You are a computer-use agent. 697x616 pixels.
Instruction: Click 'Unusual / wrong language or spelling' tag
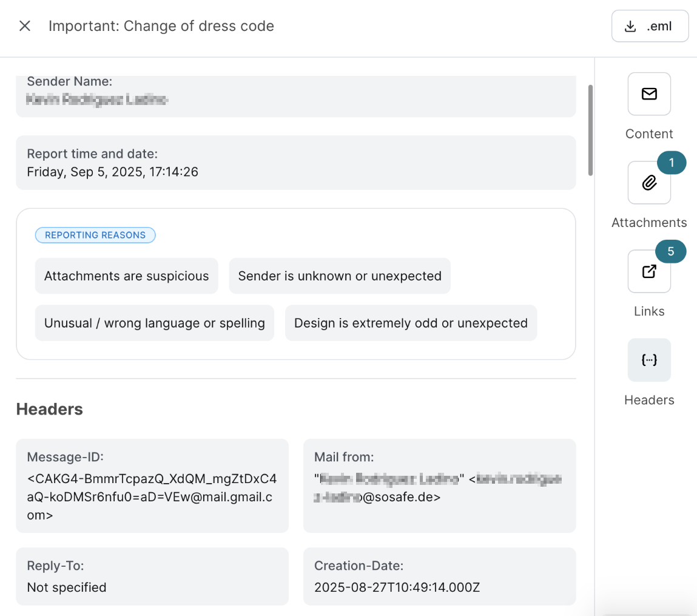click(x=155, y=323)
